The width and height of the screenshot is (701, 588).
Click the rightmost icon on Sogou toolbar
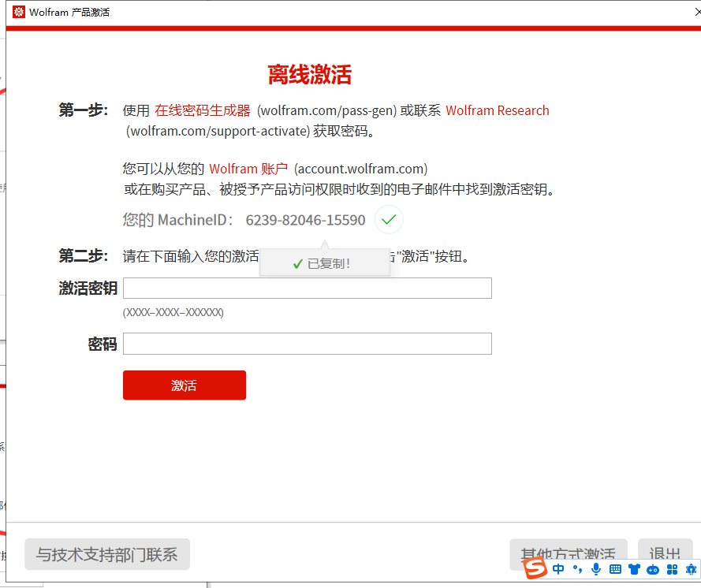[x=691, y=569]
